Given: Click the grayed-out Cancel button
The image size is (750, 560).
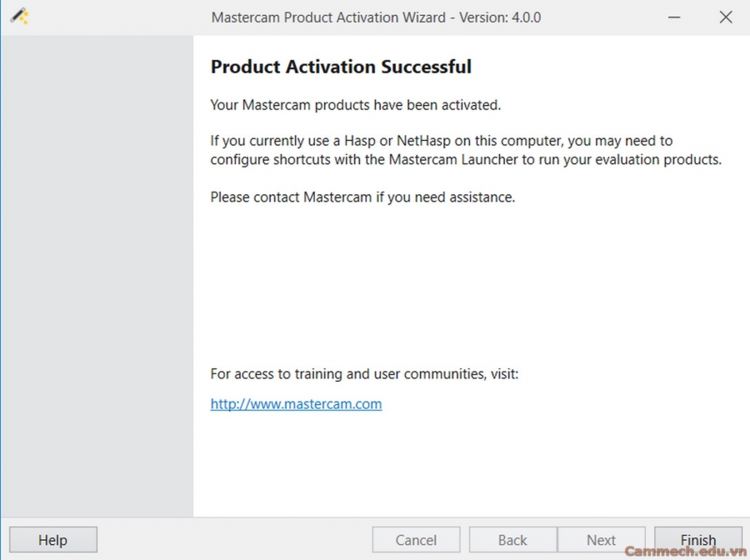Looking at the screenshot, I should (x=416, y=540).
